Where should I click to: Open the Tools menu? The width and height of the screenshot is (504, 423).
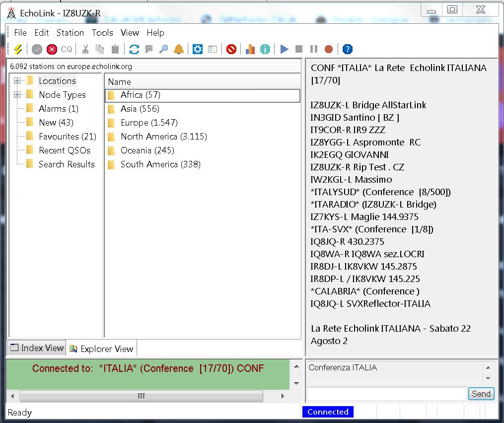point(102,33)
